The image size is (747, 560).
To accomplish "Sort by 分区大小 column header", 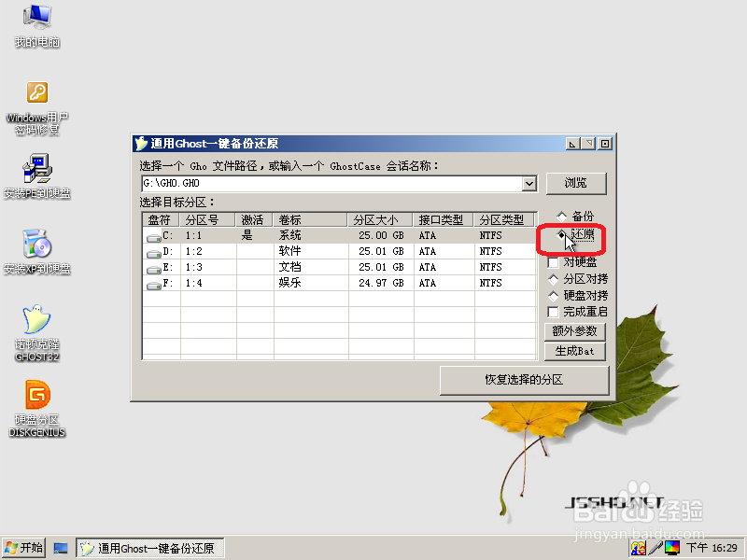I will (380, 219).
